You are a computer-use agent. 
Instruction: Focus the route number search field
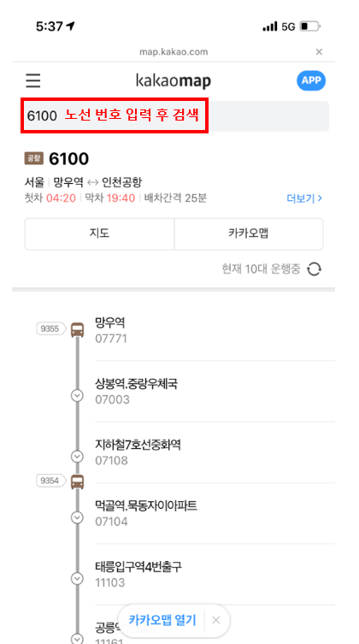coord(175,115)
